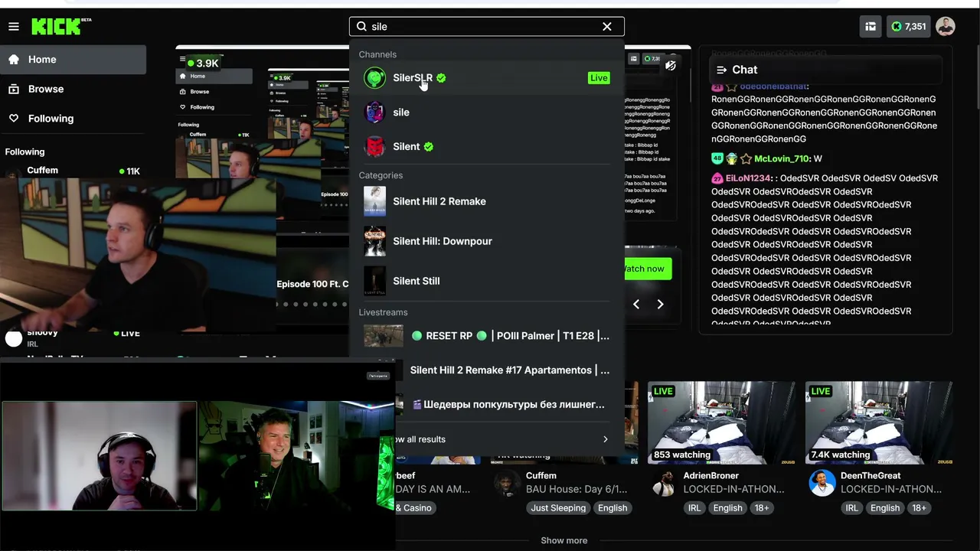This screenshot has height=551, width=980.
Task: Open the "Шедевры попкультуры" livestream result
Action: pyautogui.click(x=510, y=405)
